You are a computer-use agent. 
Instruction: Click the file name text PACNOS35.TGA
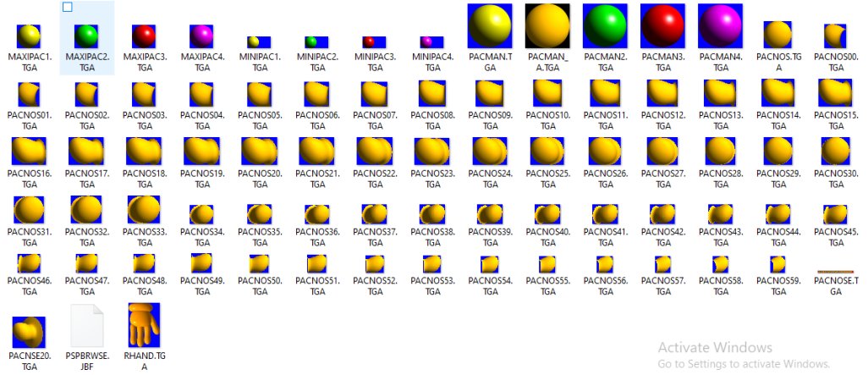coord(260,237)
